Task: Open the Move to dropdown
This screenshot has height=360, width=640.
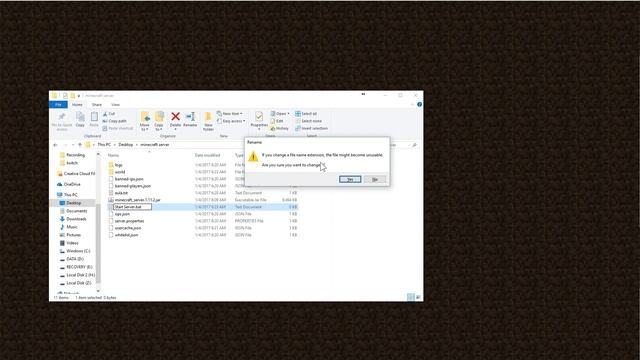Action: point(144,121)
